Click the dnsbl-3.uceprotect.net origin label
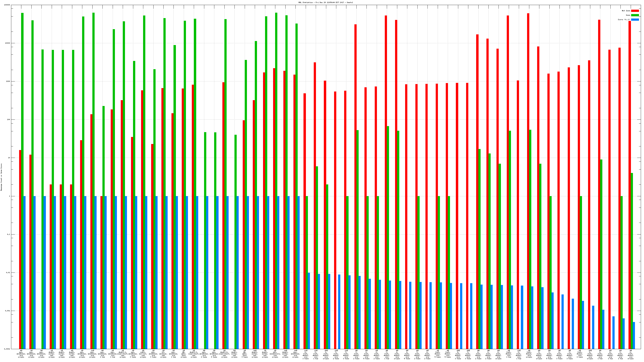 click(x=194, y=354)
